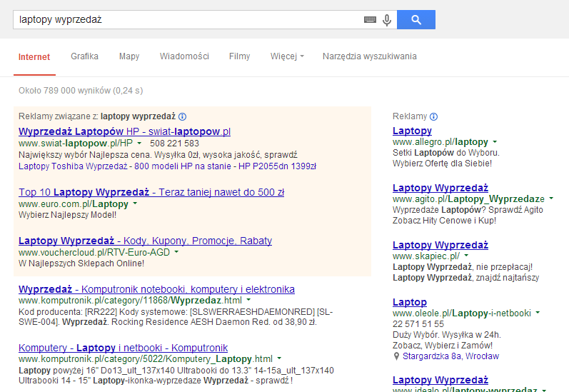Open Narzędzia wyszukiwania options
Viewport: 569px width, 392px height.
(x=370, y=56)
